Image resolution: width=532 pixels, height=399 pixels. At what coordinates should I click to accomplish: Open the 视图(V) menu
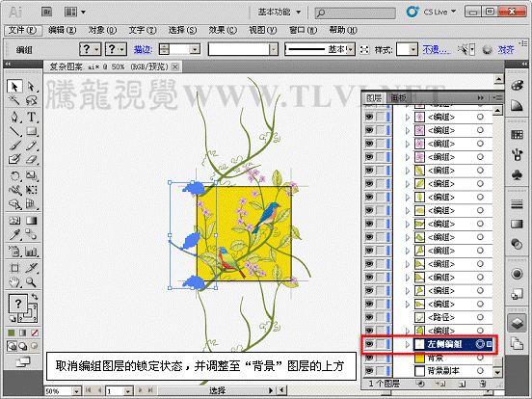click(x=263, y=30)
